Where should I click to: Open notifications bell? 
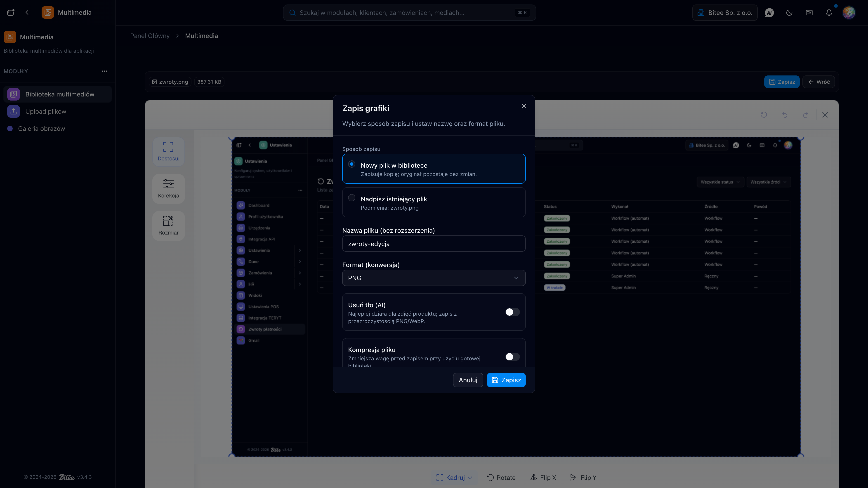pos(829,13)
